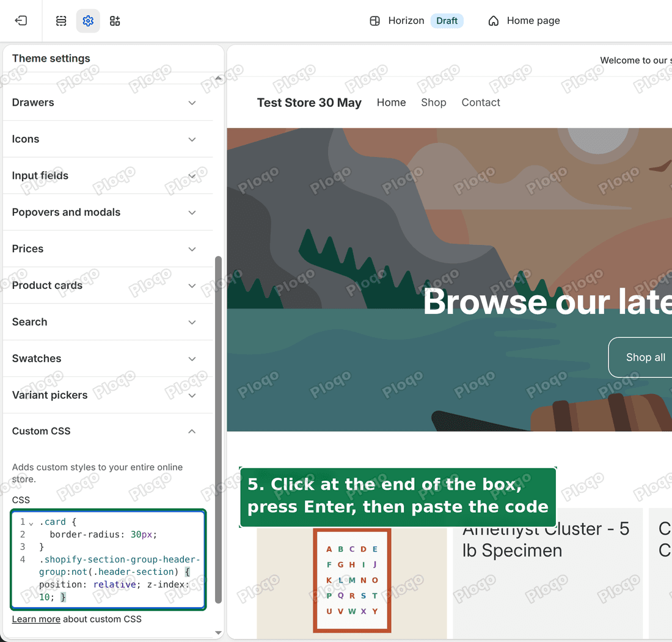The width and height of the screenshot is (672, 642).
Task: Collapse the Custom CSS section
Action: 108,431
